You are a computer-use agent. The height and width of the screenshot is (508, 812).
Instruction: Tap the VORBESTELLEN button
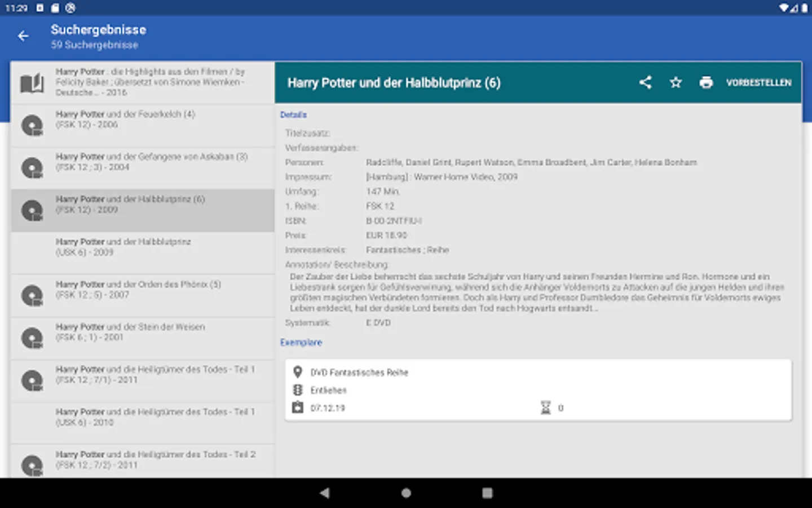click(758, 82)
